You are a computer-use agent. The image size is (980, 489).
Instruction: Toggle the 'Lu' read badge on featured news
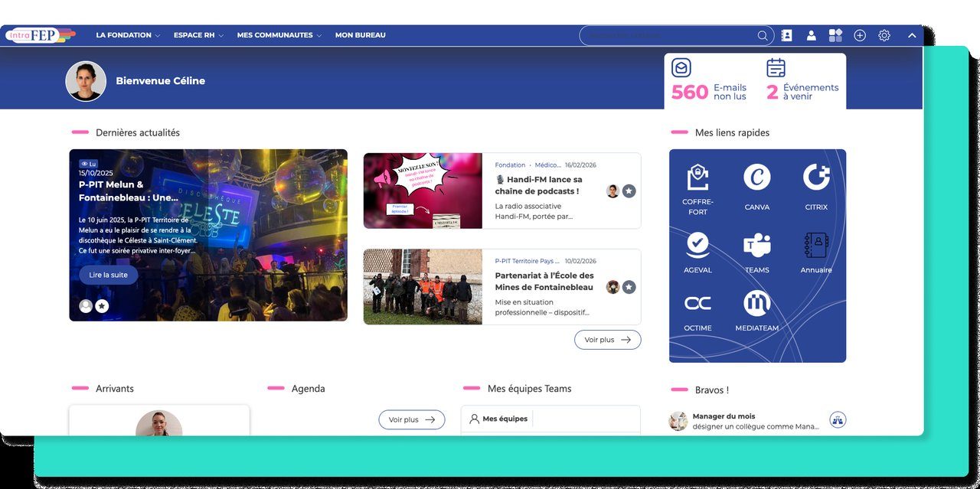point(89,164)
